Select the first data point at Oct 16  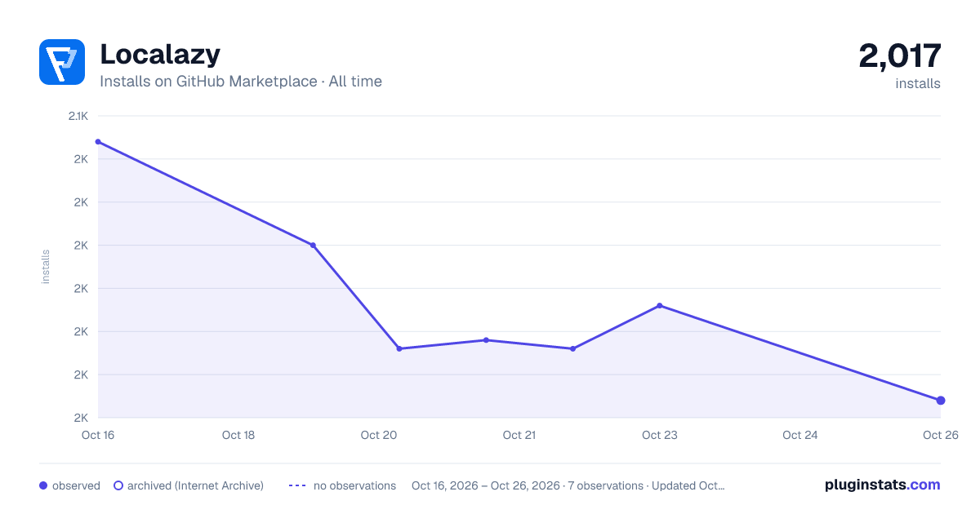coord(98,142)
